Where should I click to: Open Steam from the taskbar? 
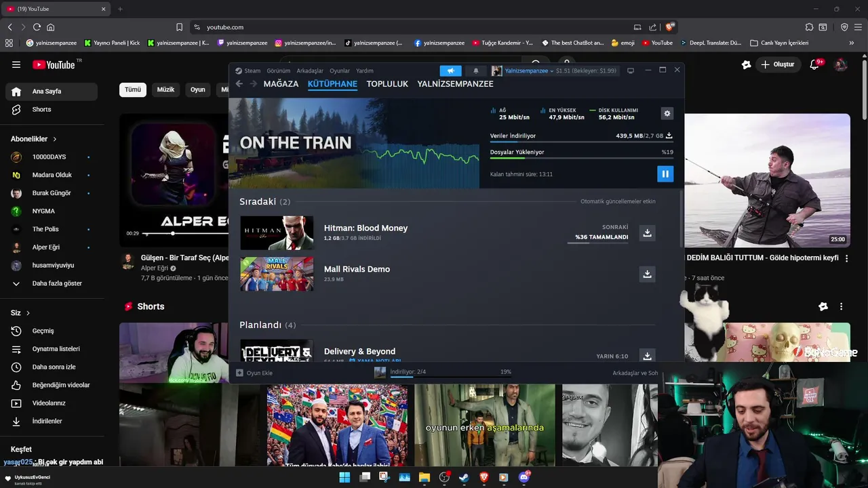(x=464, y=477)
